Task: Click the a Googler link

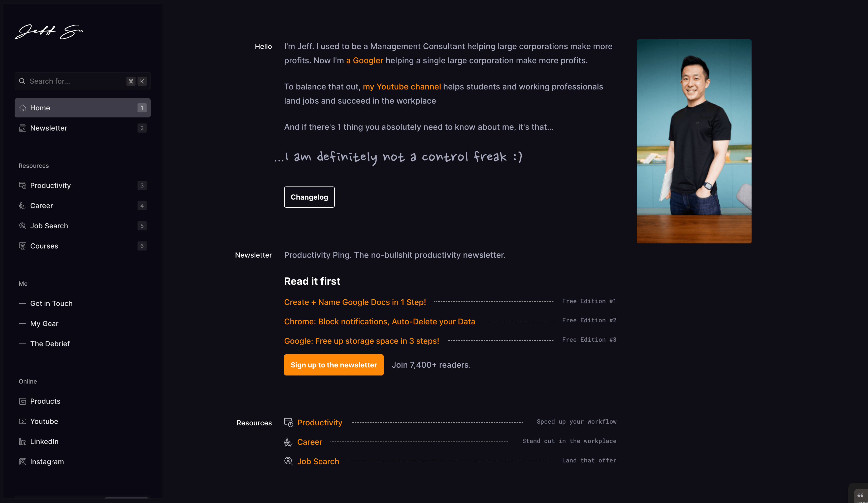Action: pos(364,60)
